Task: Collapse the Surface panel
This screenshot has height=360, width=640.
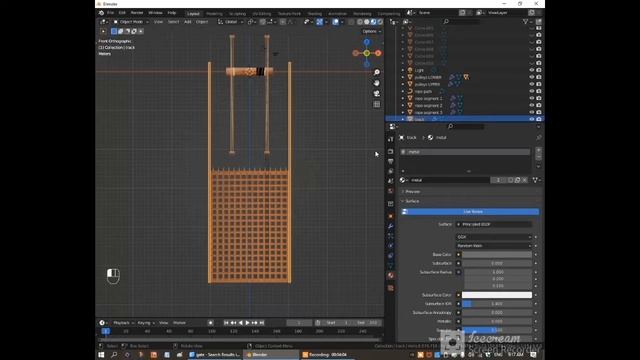Action: click(x=412, y=201)
